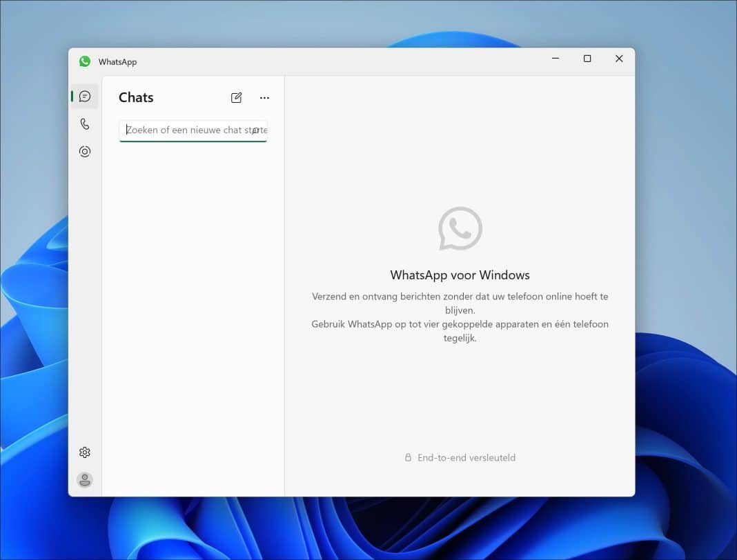Maximize the WhatsApp window

point(587,59)
